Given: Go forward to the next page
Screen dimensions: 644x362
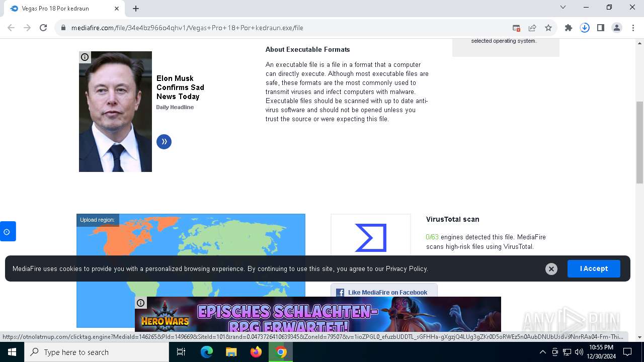Looking at the screenshot, I should tap(27, 28).
